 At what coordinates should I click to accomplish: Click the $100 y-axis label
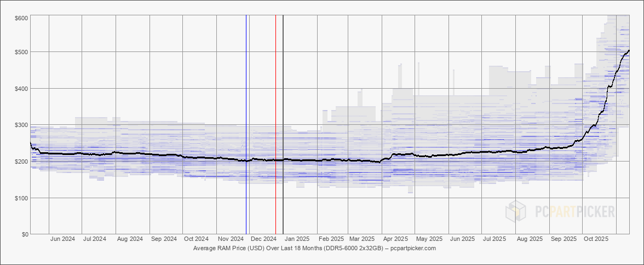point(22,198)
